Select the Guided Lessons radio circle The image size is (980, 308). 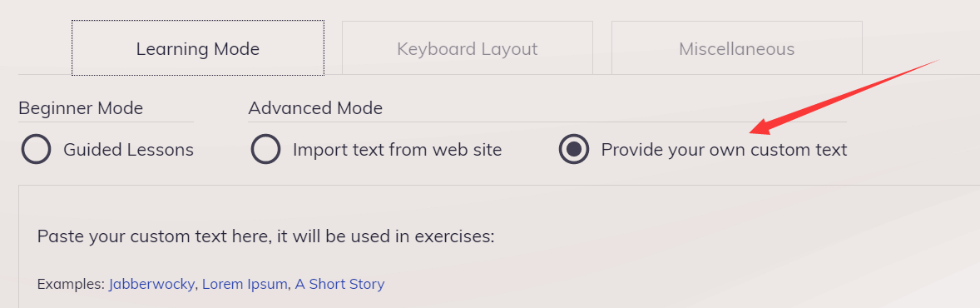[x=36, y=150]
